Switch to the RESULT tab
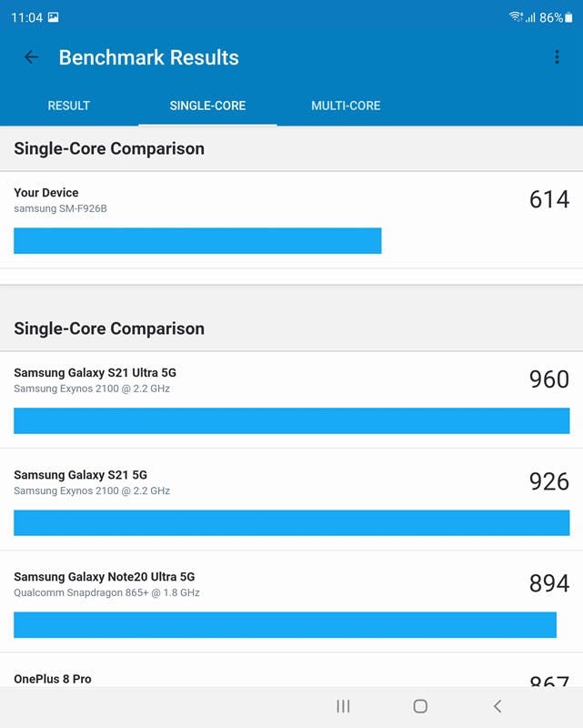Screen dimensions: 583x728 (x=68, y=106)
